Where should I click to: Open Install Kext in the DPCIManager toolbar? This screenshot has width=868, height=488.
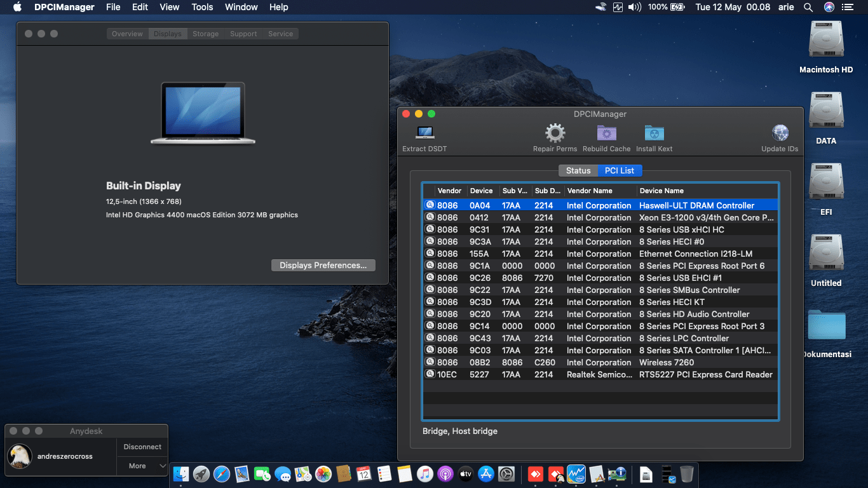[654, 133]
